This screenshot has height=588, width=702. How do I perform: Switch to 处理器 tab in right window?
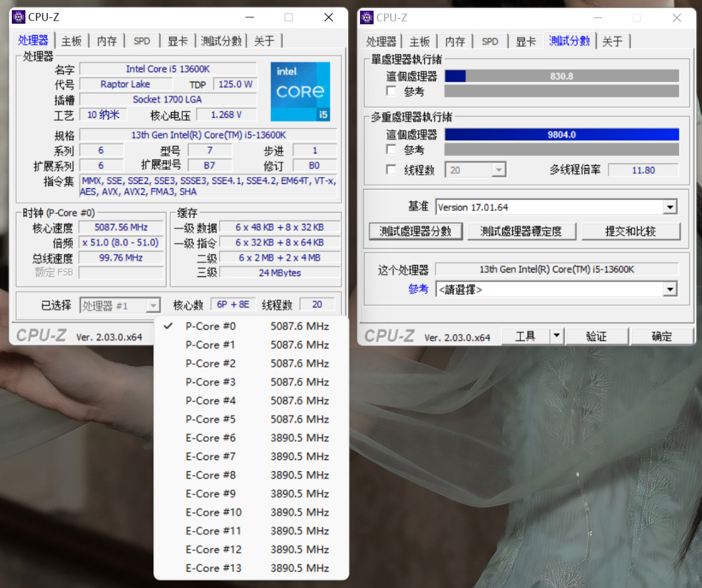[x=381, y=42]
